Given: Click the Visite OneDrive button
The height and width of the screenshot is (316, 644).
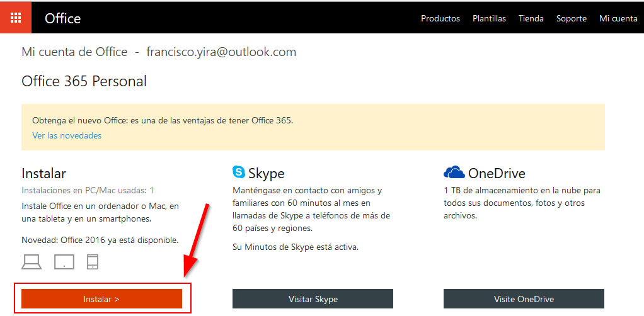Looking at the screenshot, I should (524, 299).
